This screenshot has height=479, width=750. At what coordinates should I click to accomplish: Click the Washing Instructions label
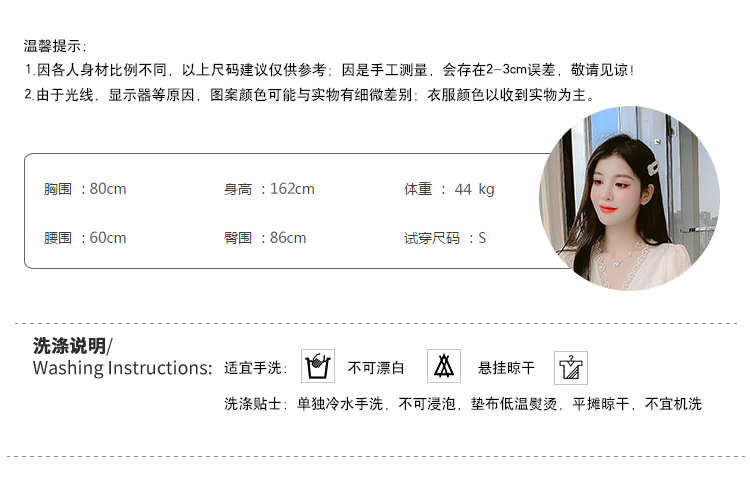point(122,368)
